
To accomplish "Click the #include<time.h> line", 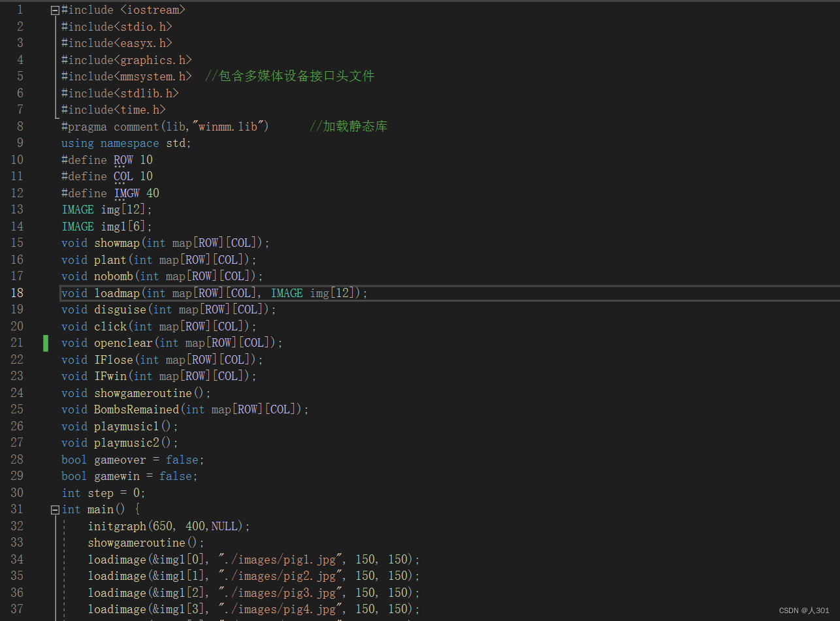I will [x=114, y=110].
